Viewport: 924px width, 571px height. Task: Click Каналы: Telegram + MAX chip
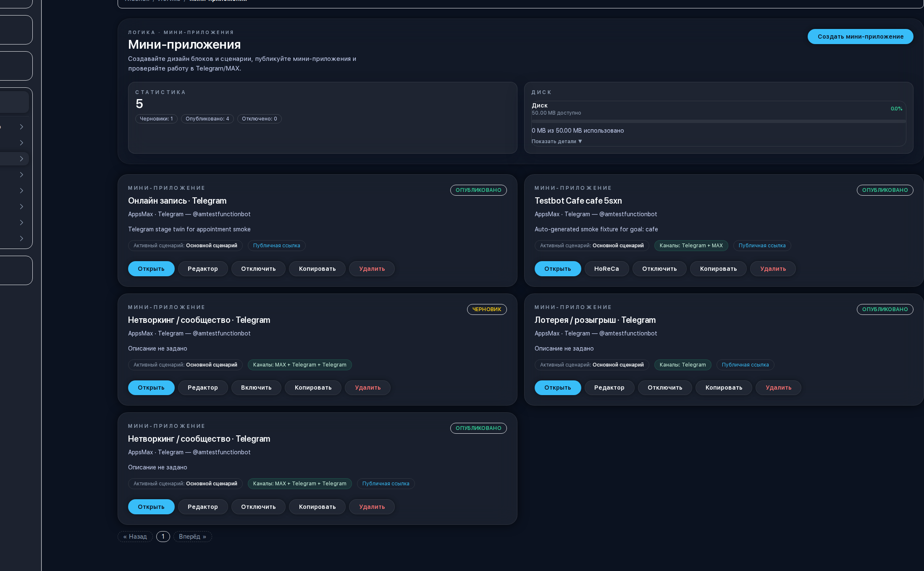pos(691,246)
